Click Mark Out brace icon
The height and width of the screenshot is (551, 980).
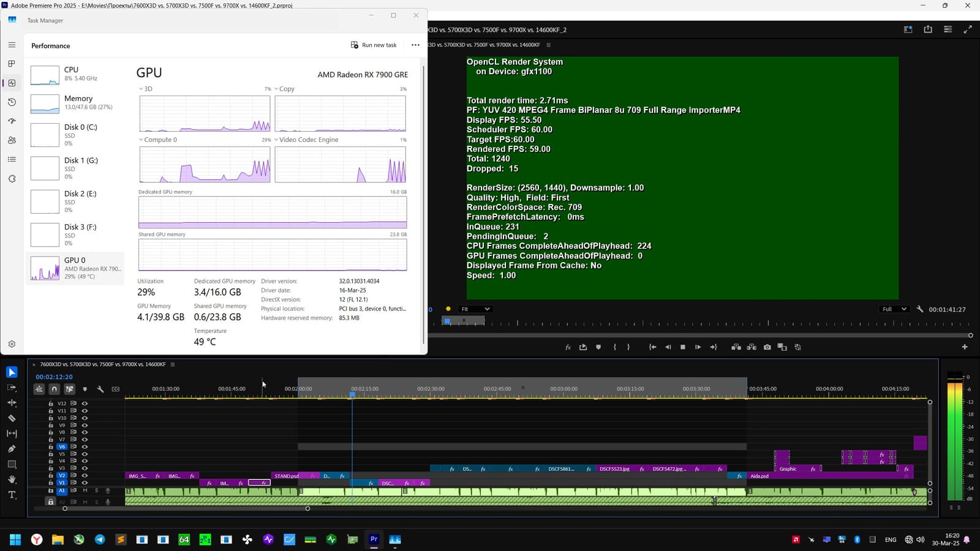[x=628, y=347]
